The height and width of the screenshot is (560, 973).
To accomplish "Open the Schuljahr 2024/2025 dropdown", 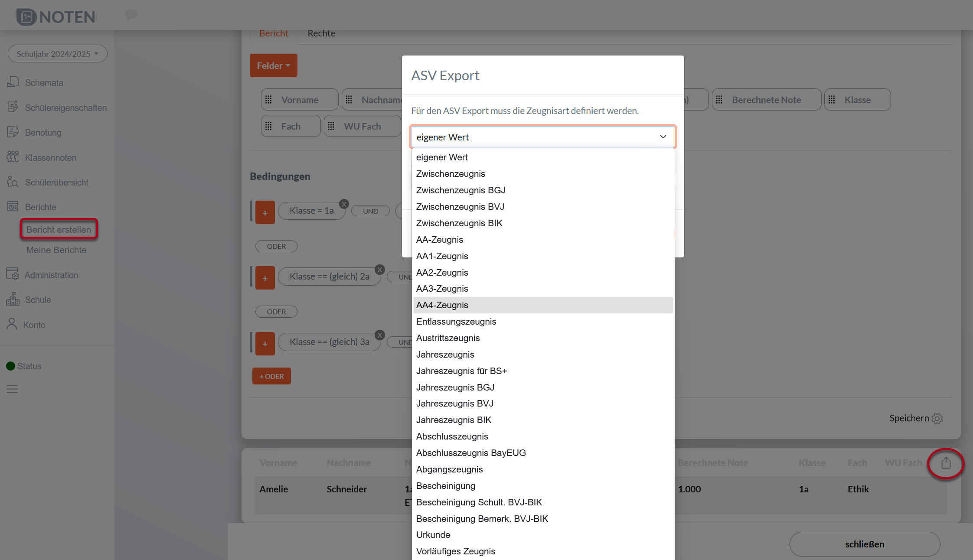I will coord(57,54).
